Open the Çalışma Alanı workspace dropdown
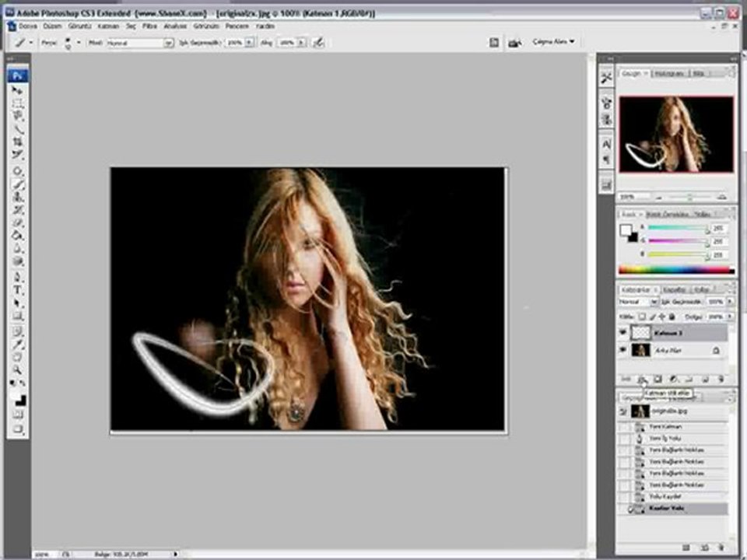747x560 pixels. pyautogui.click(x=553, y=42)
